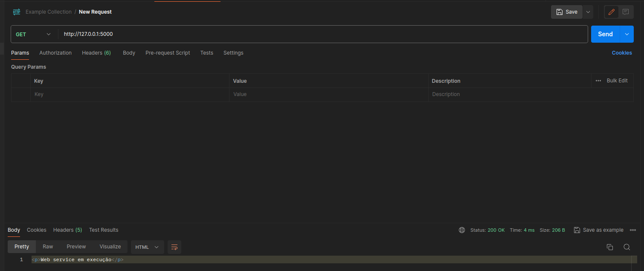
Task: Click the pencil edit icon
Action: coord(612,12)
